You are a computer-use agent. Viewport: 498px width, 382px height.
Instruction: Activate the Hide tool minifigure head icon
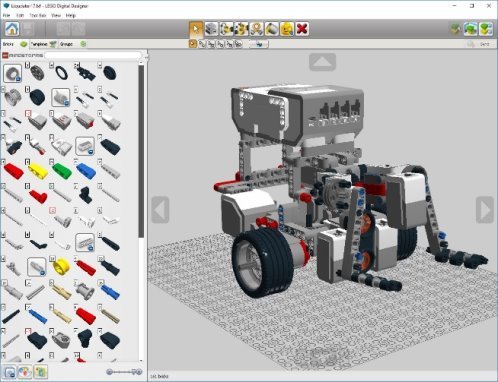click(287, 29)
